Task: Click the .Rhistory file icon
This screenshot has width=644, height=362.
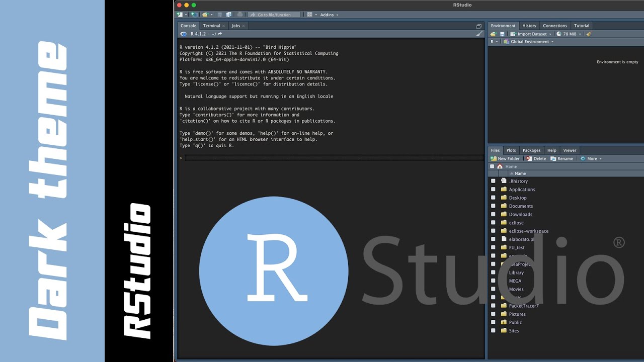Action: point(504,181)
